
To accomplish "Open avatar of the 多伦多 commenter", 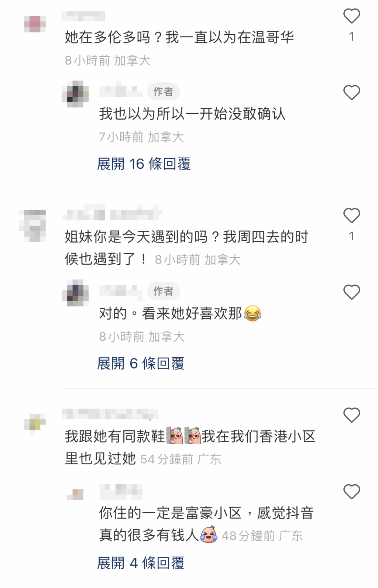I will pos(35,24).
